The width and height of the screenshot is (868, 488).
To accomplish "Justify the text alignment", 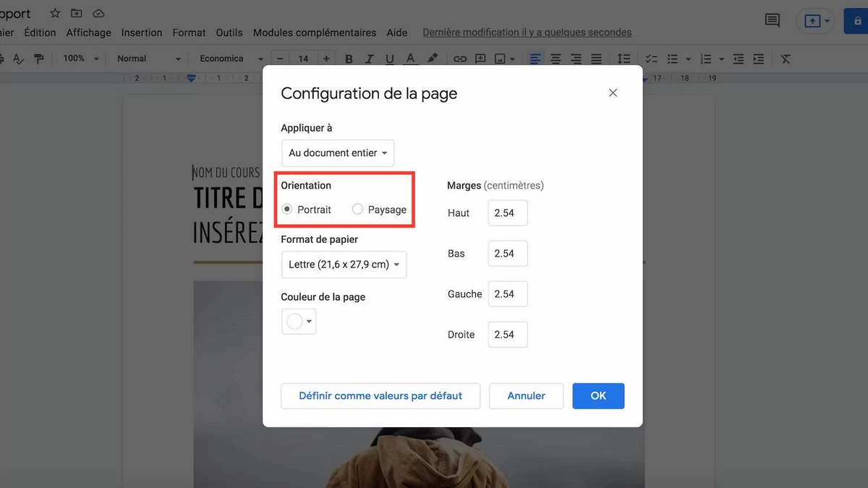I will (x=596, y=59).
